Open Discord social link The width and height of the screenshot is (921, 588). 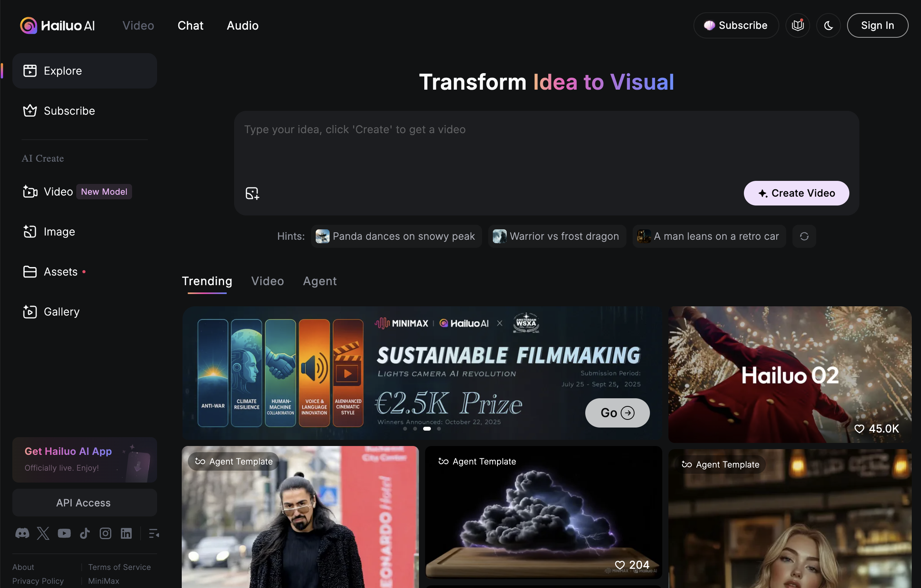22,533
